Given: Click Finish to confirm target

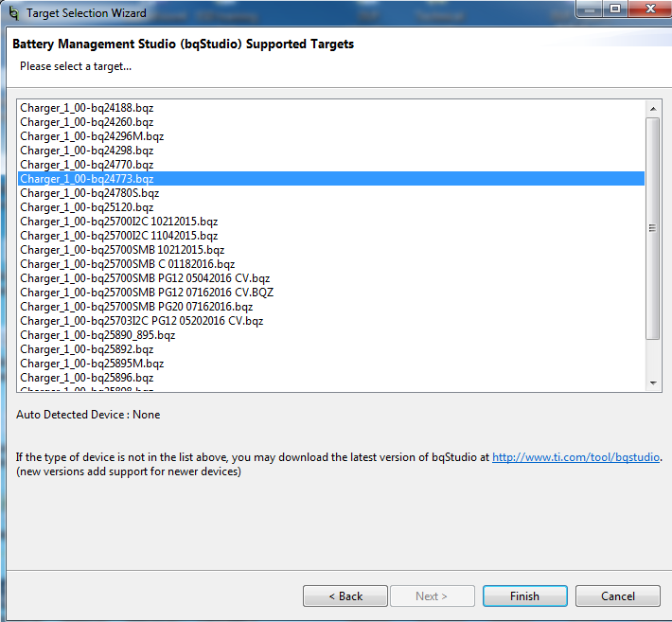Looking at the screenshot, I should click(x=524, y=596).
